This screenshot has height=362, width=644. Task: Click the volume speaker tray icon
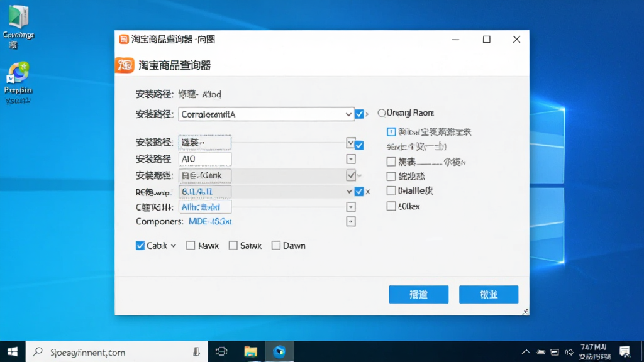point(569,352)
